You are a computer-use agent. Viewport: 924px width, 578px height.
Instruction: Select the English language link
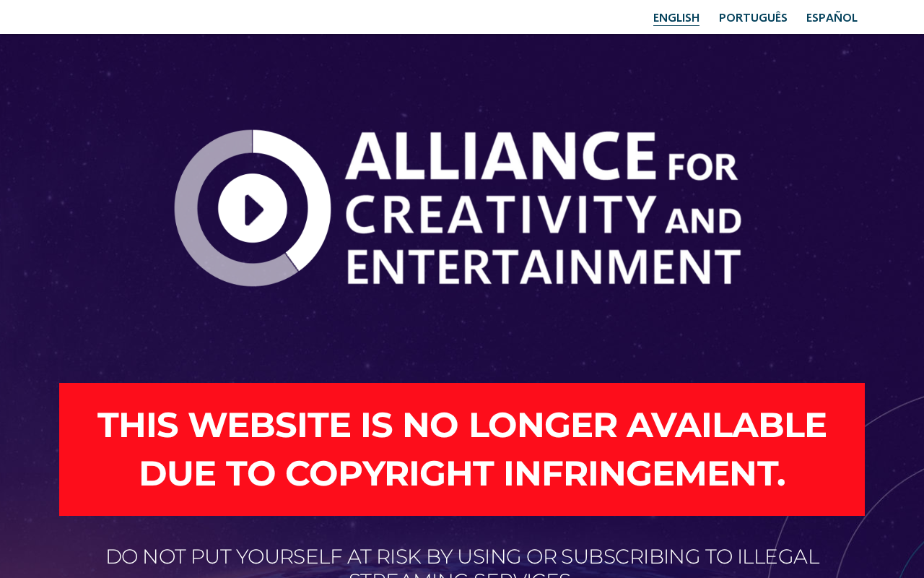pos(676,17)
